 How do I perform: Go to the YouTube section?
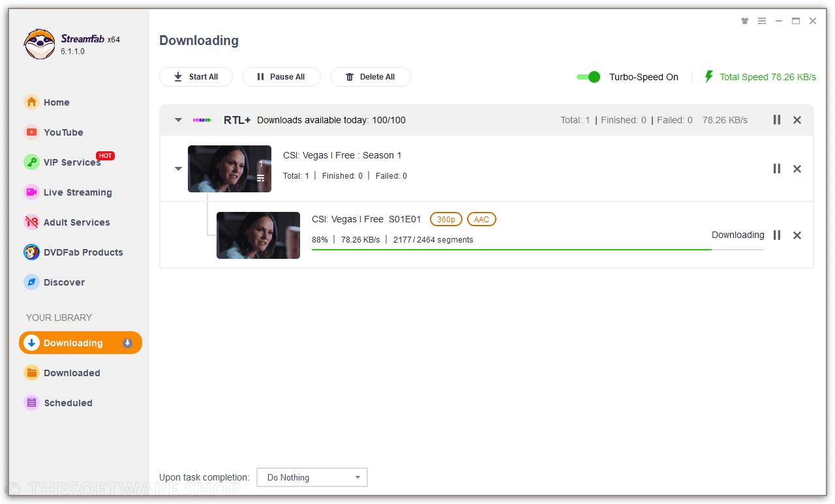[x=64, y=132]
